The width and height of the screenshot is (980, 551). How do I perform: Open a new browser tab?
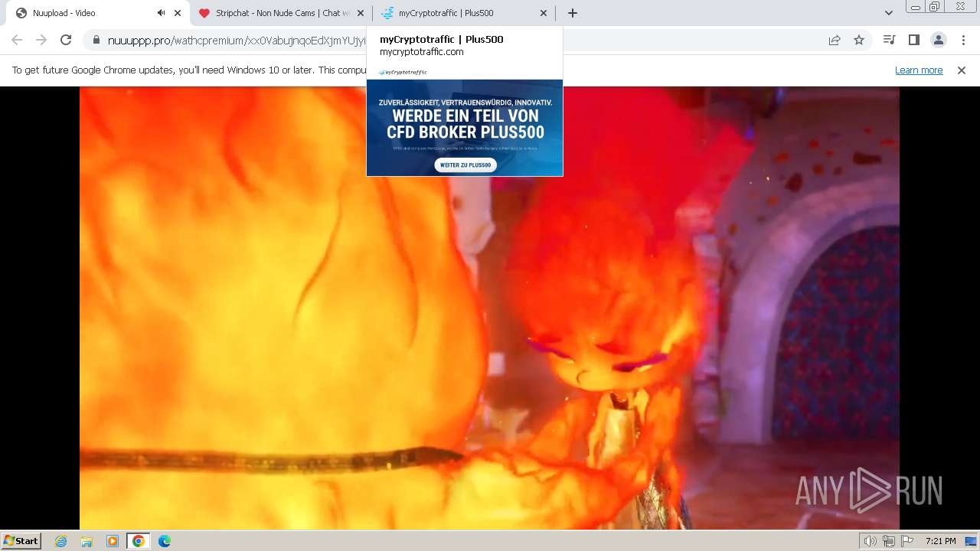coord(573,13)
